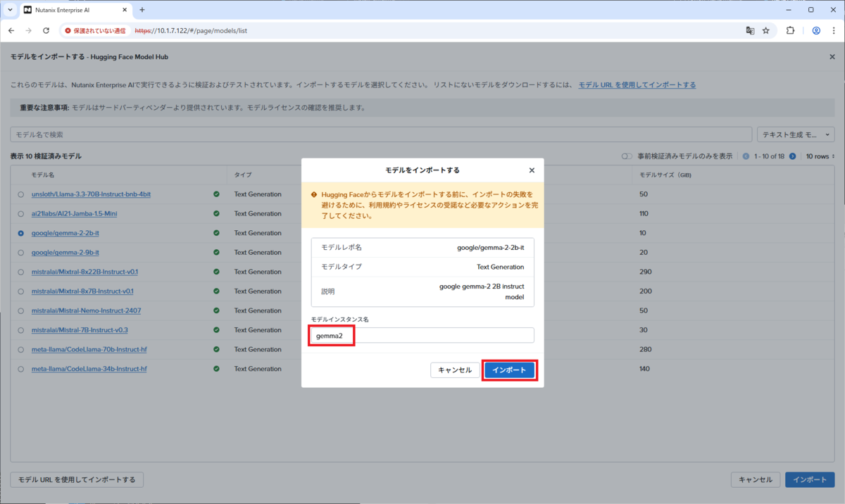The image size is (845, 504).
Task: Open a new browser tab with plus icon
Action: click(x=142, y=10)
